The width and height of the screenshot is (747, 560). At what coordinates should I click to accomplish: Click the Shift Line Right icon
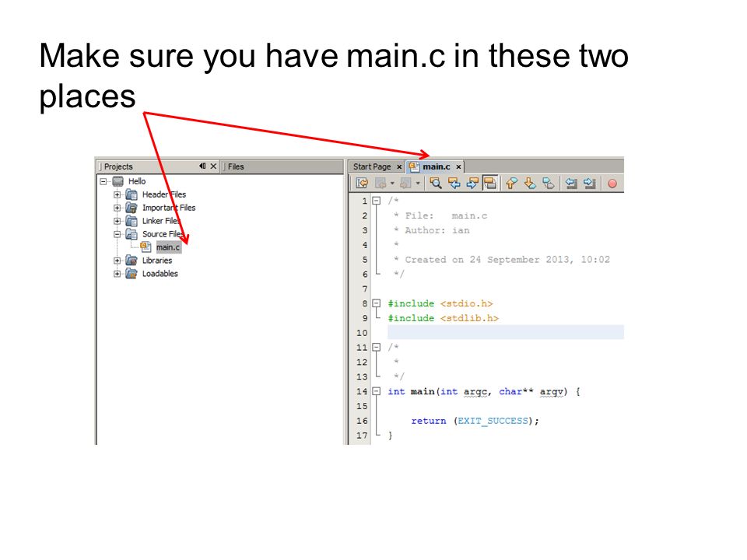pyautogui.click(x=589, y=184)
